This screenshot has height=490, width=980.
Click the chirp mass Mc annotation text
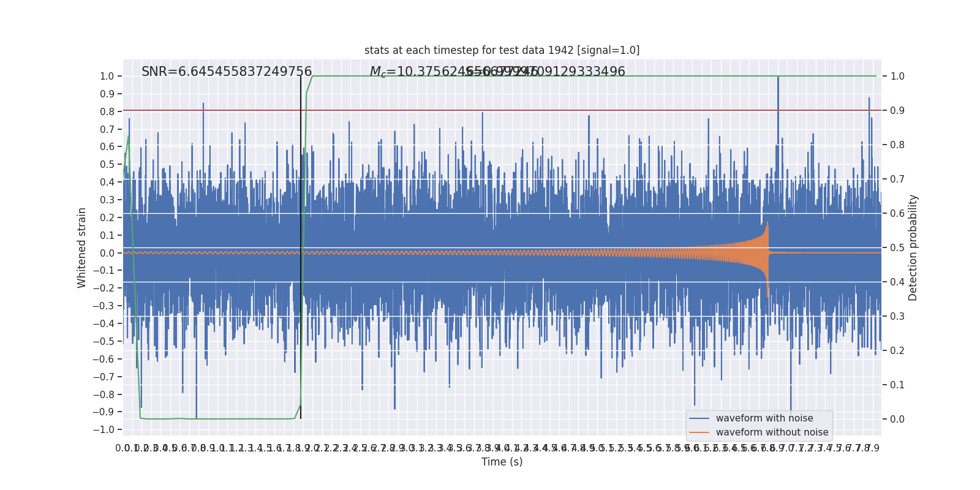tap(454, 72)
